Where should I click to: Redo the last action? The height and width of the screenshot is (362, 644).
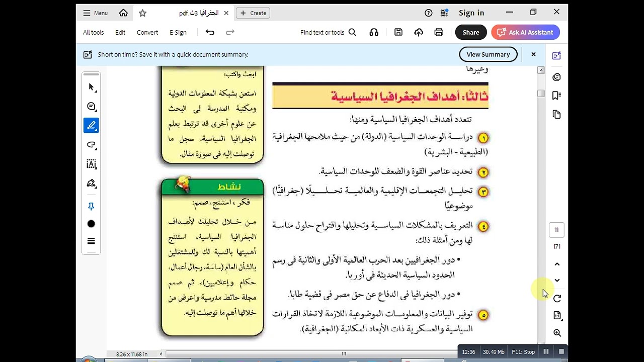point(230,32)
